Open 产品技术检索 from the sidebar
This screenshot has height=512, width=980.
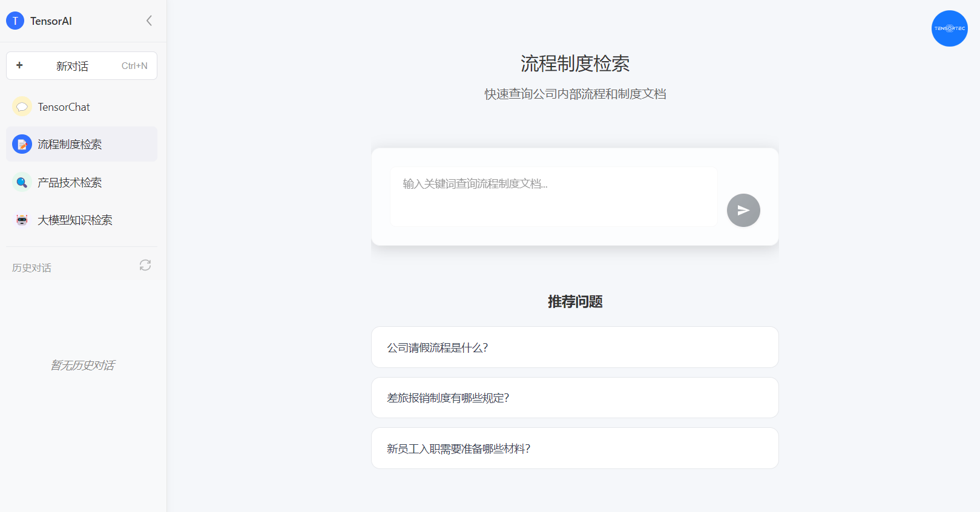[70, 183]
